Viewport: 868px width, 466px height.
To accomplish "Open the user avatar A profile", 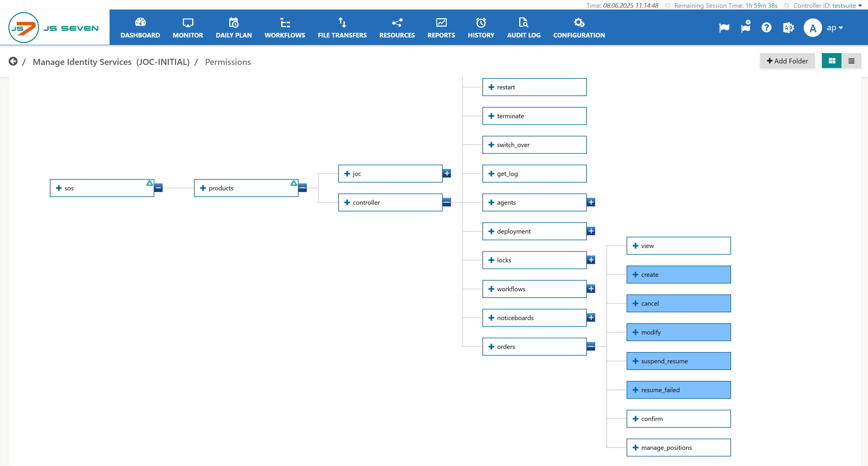I will (x=813, y=28).
